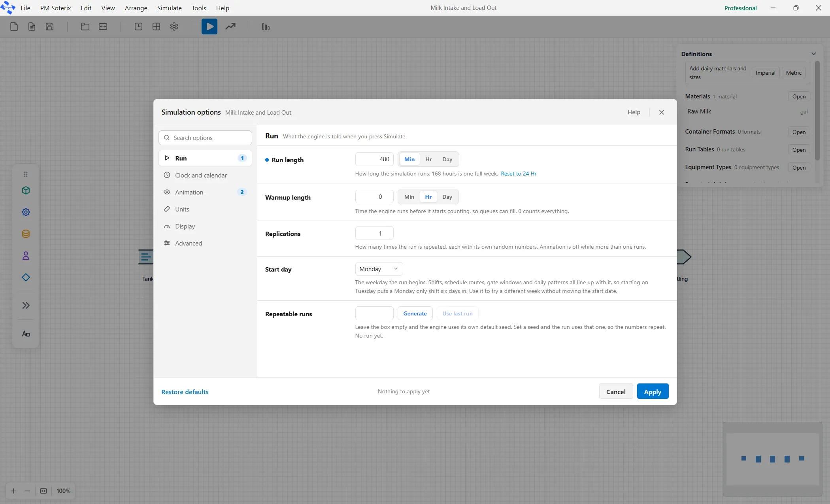The image size is (830, 504).
Task: Select the green cube tool in left palette
Action: click(x=26, y=191)
